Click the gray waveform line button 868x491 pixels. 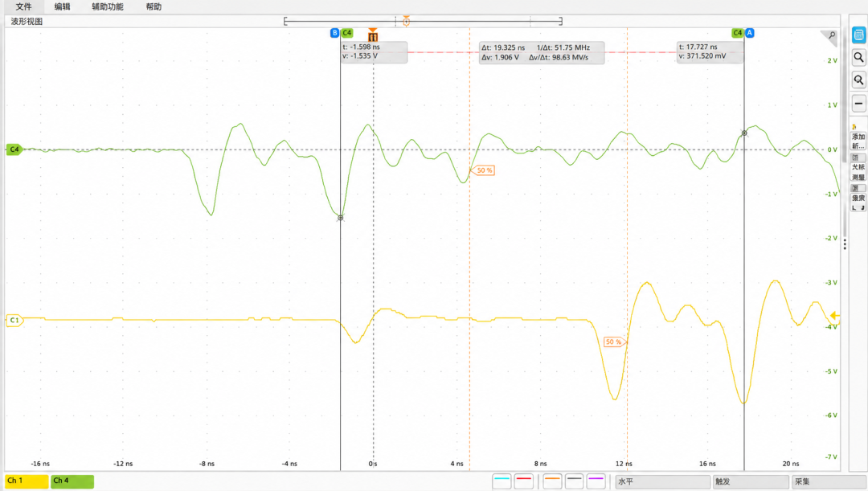[574, 481]
